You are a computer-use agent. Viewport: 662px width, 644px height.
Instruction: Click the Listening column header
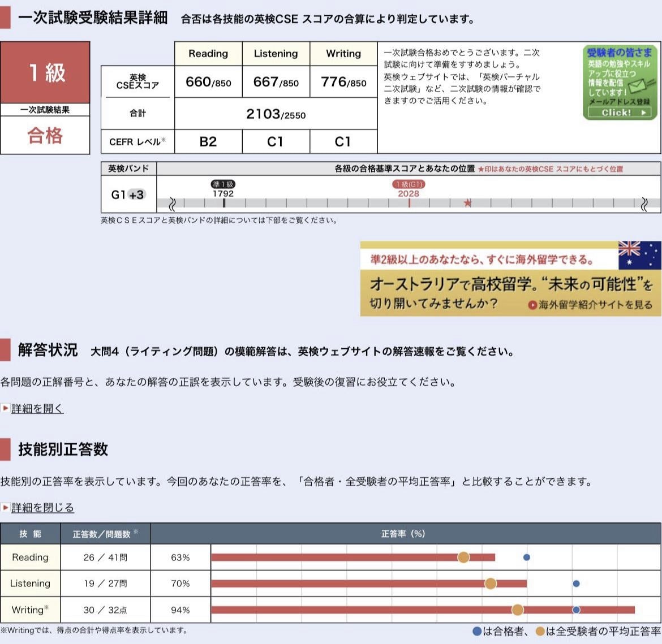coord(276,54)
